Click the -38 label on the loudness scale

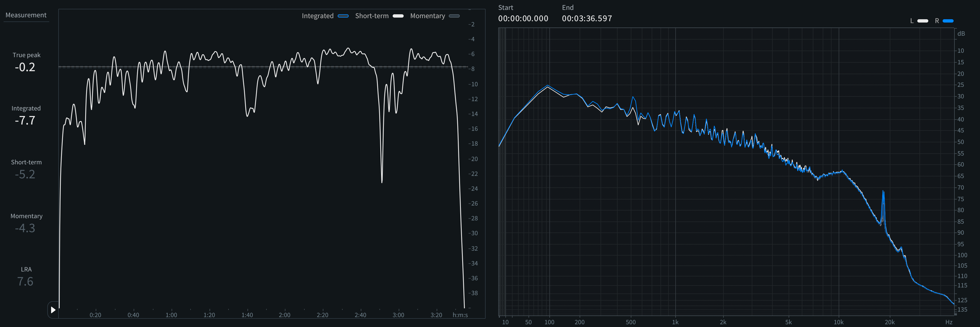tap(473, 293)
